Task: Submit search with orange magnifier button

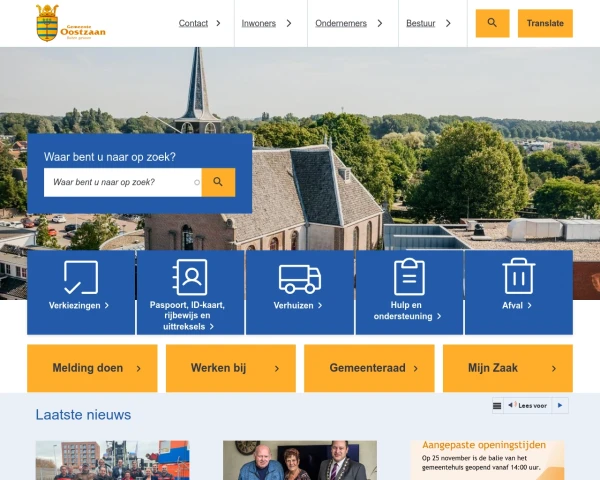Action: point(218,182)
